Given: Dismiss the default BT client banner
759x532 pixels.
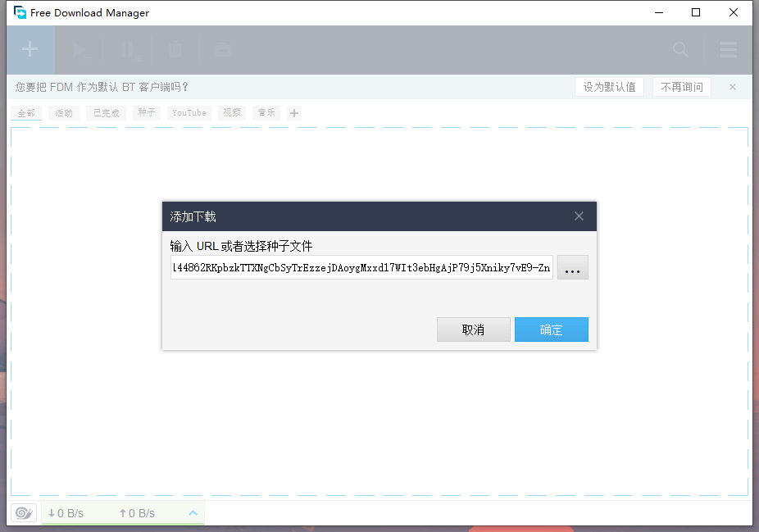Looking at the screenshot, I should (733, 87).
